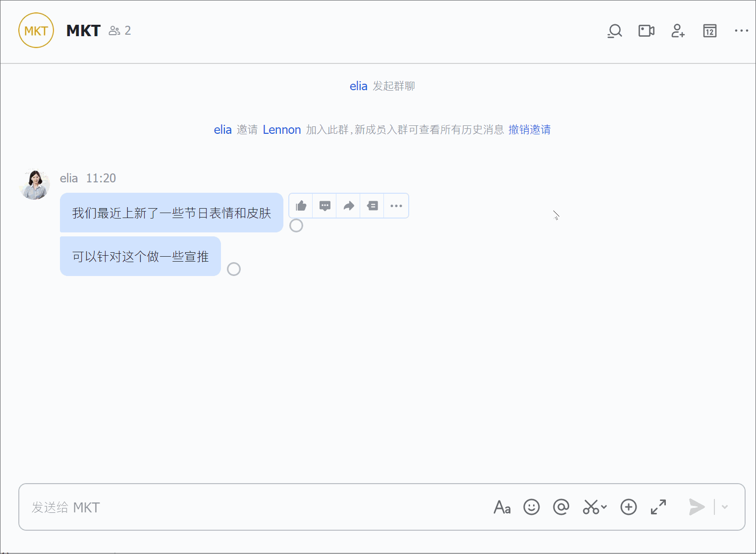This screenshot has width=756, height=554.
Task: Click elia link in 发起群聊 notice
Action: tap(358, 86)
